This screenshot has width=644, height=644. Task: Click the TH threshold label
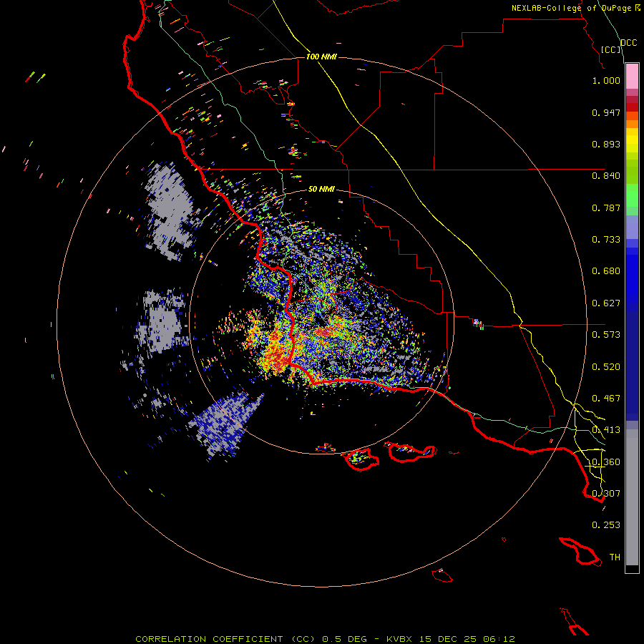(x=615, y=557)
